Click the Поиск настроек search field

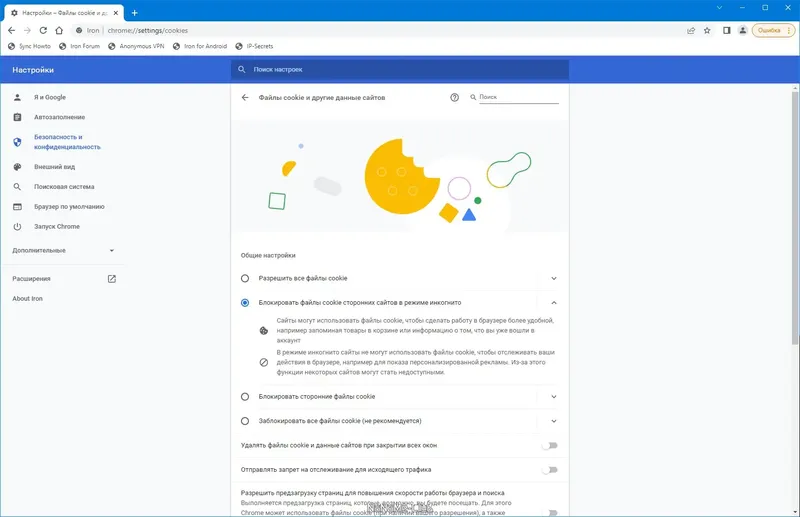click(400, 69)
